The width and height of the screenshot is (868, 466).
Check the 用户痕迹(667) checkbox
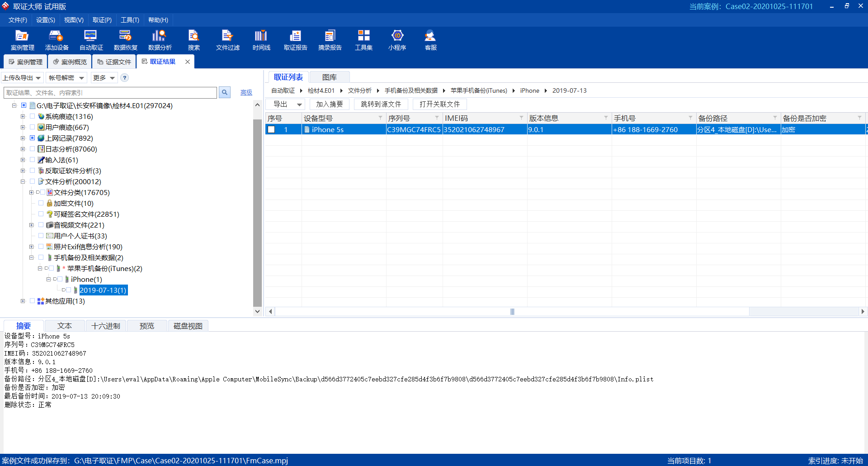[32, 127]
